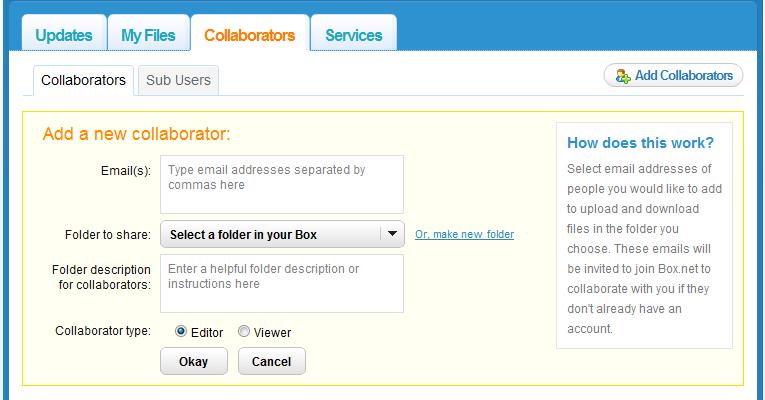The width and height of the screenshot is (765, 400).
Task: Go to the Services tab
Action: pyautogui.click(x=354, y=34)
